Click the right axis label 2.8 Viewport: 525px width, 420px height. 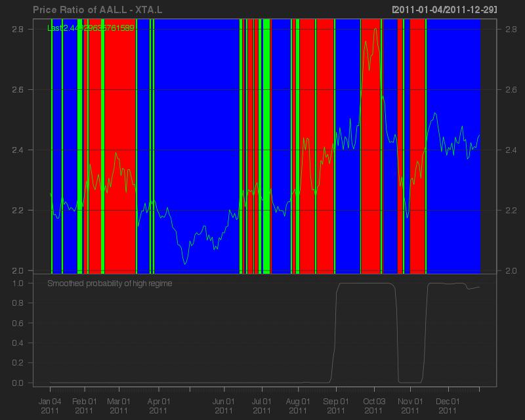[x=511, y=29]
